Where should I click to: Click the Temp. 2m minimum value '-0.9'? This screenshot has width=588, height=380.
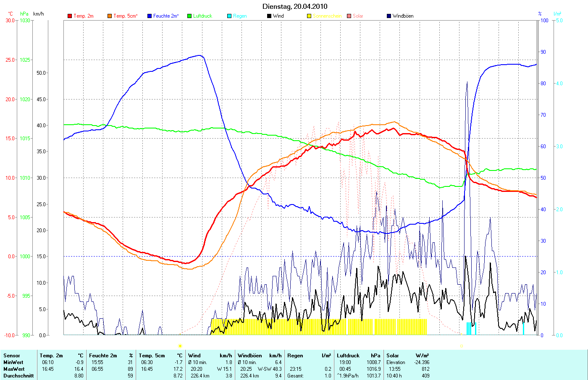coord(79,362)
